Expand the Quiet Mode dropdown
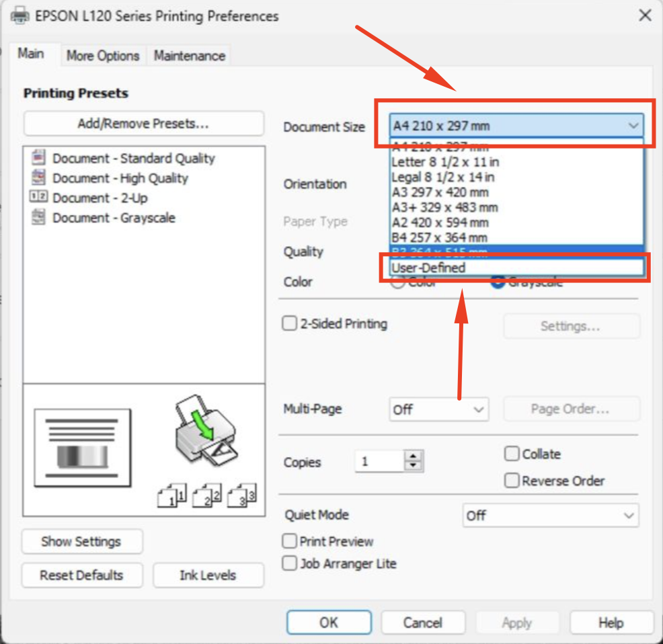663x644 pixels. pyautogui.click(x=551, y=516)
